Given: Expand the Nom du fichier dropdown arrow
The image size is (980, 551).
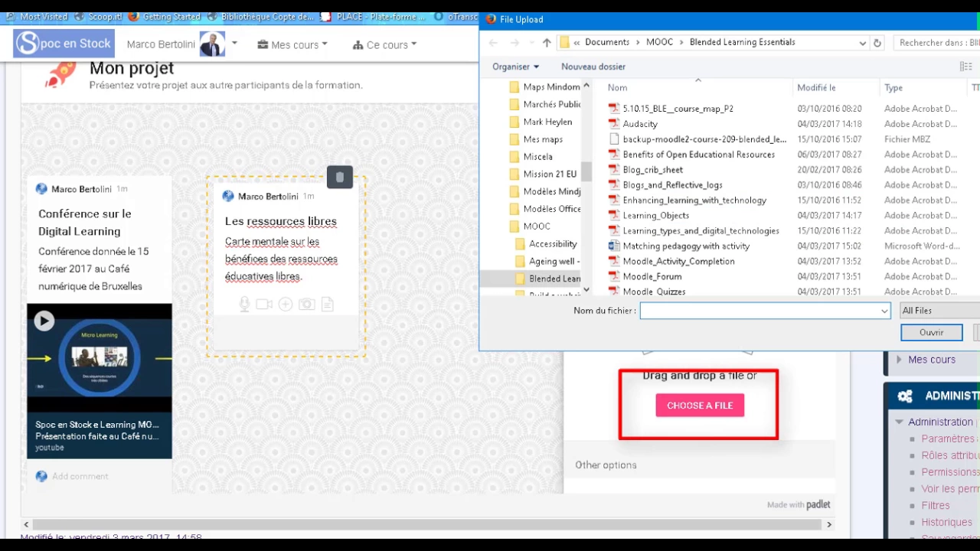Looking at the screenshot, I should point(884,311).
